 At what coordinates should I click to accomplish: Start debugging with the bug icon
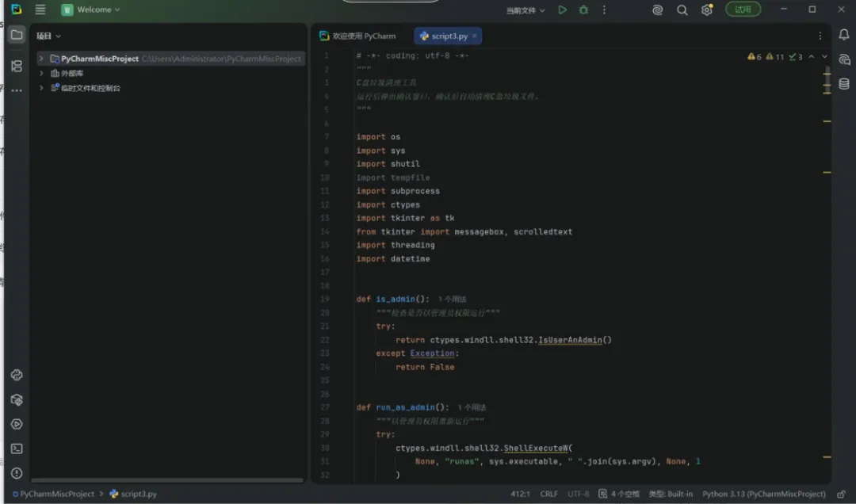pos(583,10)
